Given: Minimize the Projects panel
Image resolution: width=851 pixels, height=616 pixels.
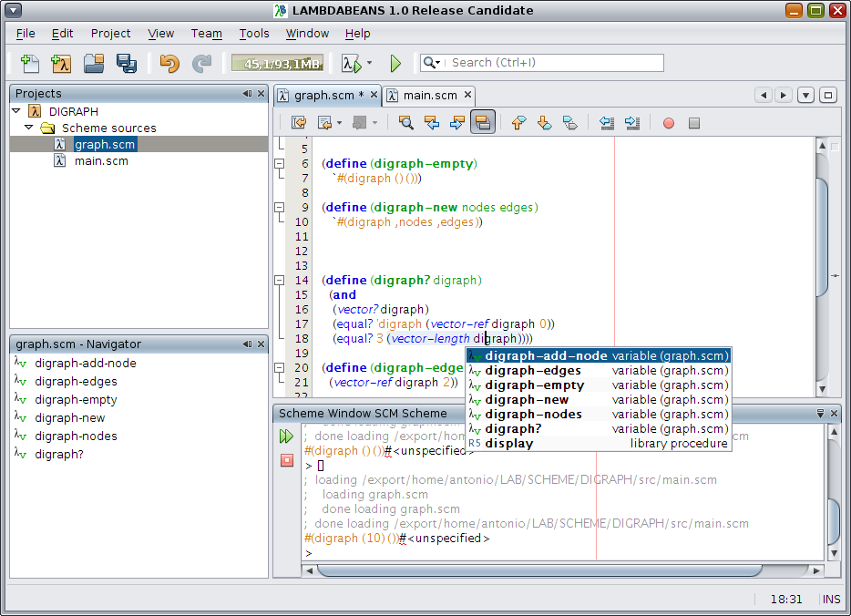Looking at the screenshot, I should (x=248, y=93).
